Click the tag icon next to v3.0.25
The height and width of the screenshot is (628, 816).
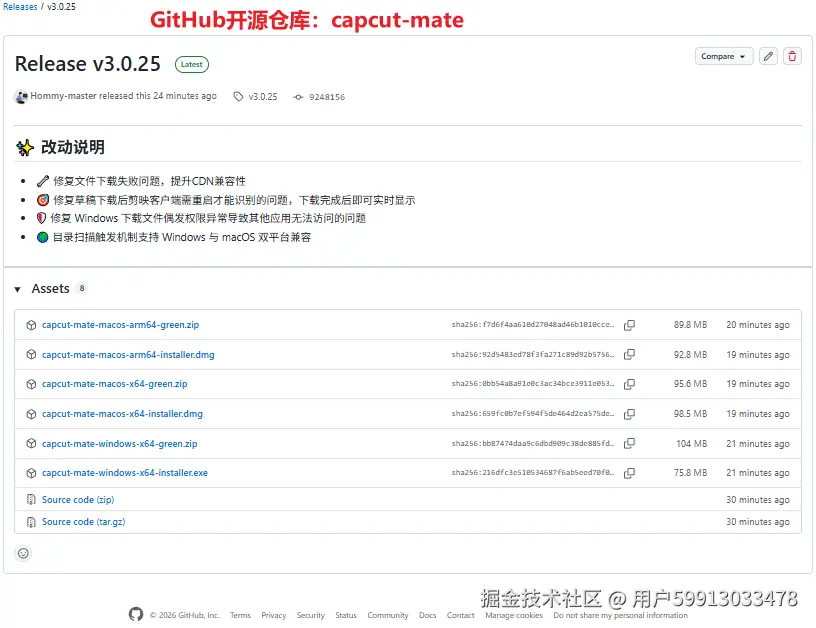[x=238, y=97]
